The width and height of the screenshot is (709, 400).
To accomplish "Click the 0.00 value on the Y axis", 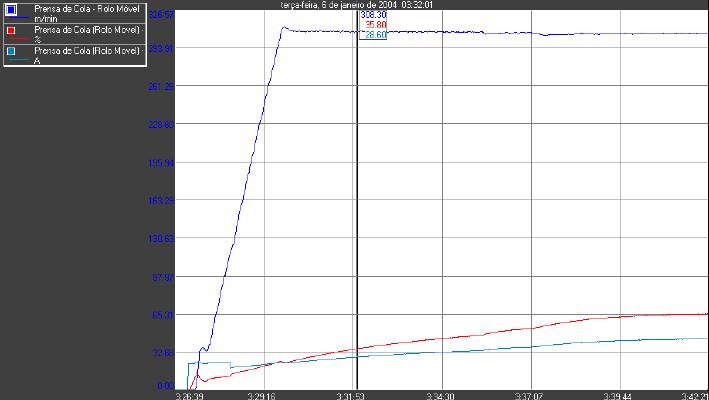I will tap(165, 385).
